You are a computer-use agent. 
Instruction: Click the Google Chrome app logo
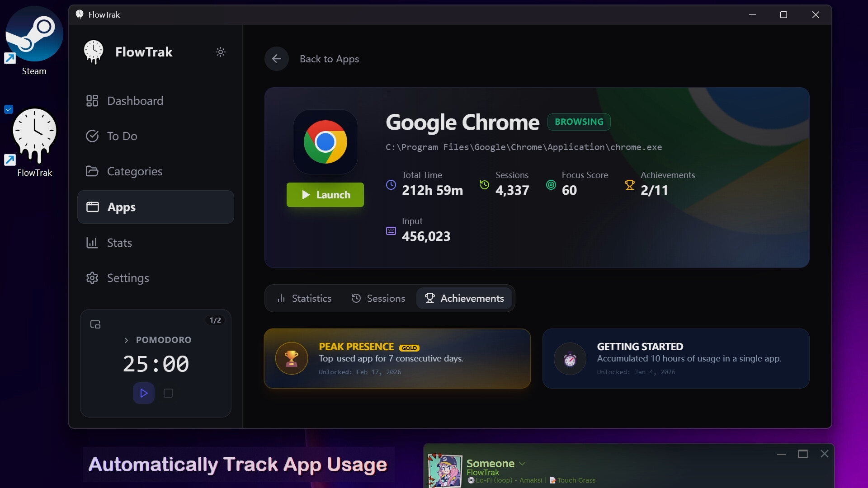pyautogui.click(x=325, y=142)
